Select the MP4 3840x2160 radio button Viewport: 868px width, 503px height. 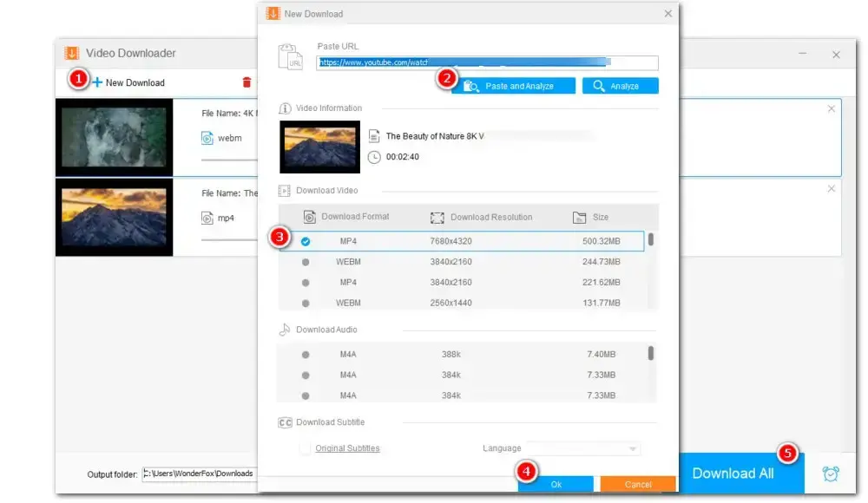pos(306,283)
